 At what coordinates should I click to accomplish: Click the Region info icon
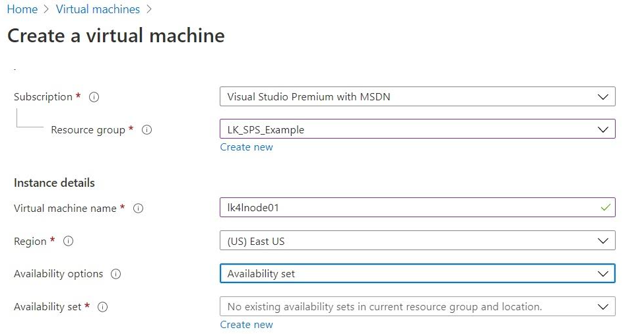(x=68, y=242)
